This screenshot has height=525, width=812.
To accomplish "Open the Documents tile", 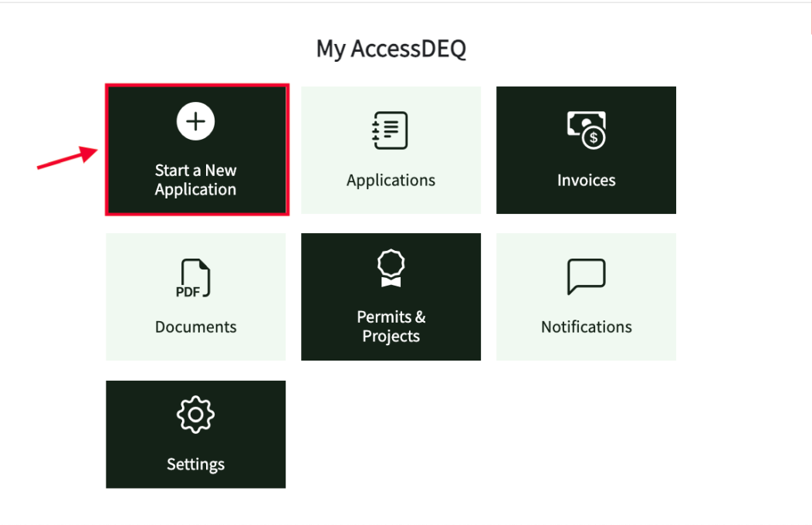I will click(195, 296).
